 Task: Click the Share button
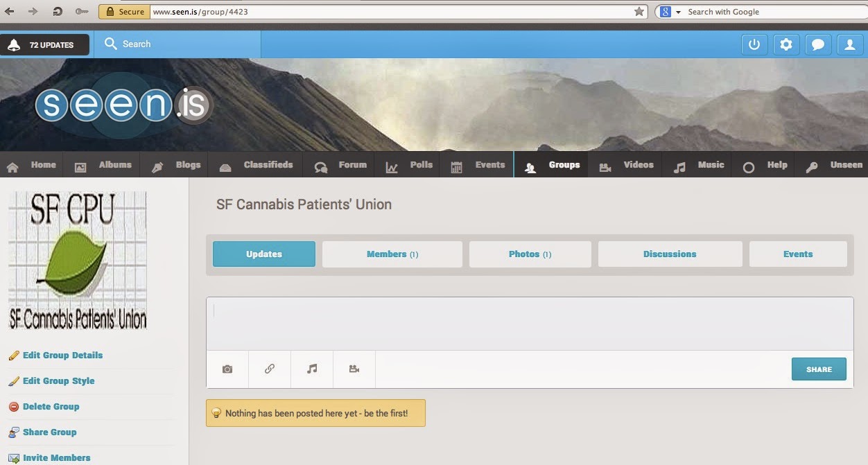tap(819, 369)
